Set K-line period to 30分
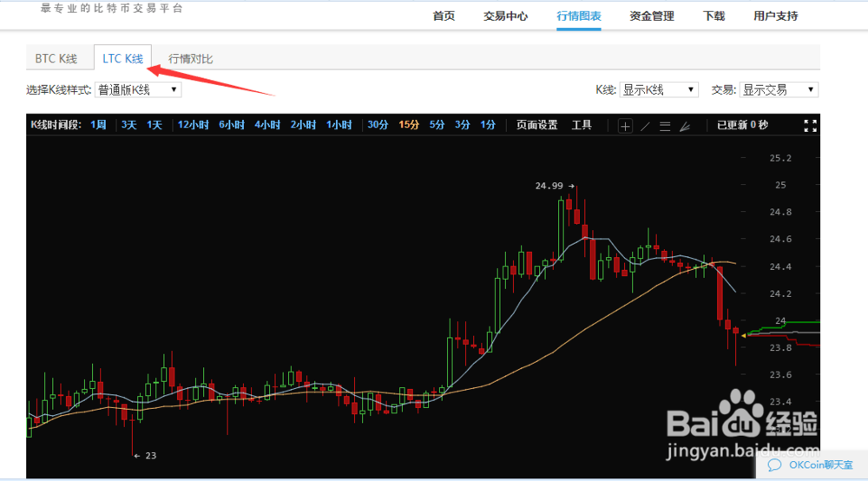This screenshot has width=868, height=481. [x=378, y=125]
